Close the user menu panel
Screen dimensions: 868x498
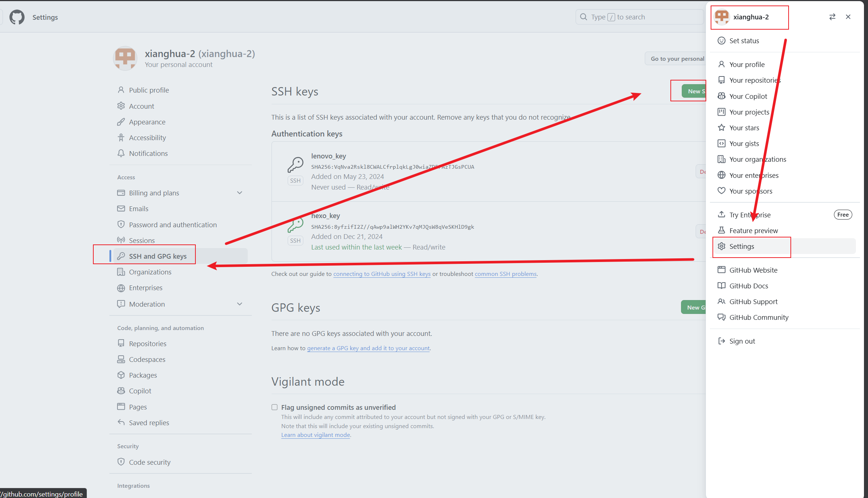coord(848,17)
